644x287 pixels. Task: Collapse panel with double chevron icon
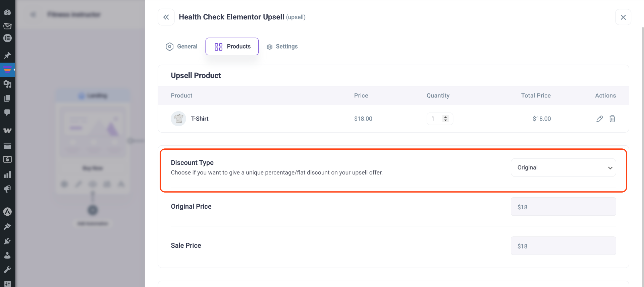tap(166, 17)
